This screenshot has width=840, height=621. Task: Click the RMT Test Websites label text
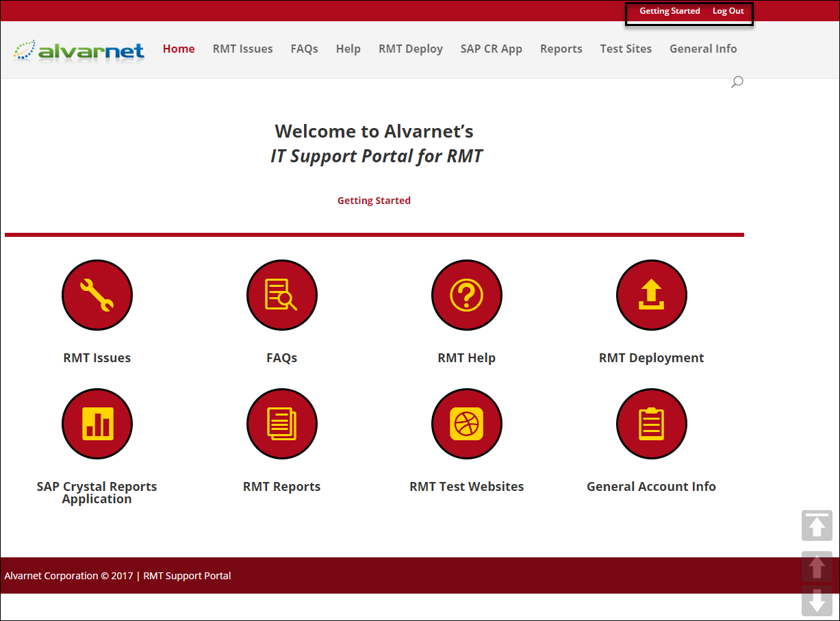click(x=467, y=486)
